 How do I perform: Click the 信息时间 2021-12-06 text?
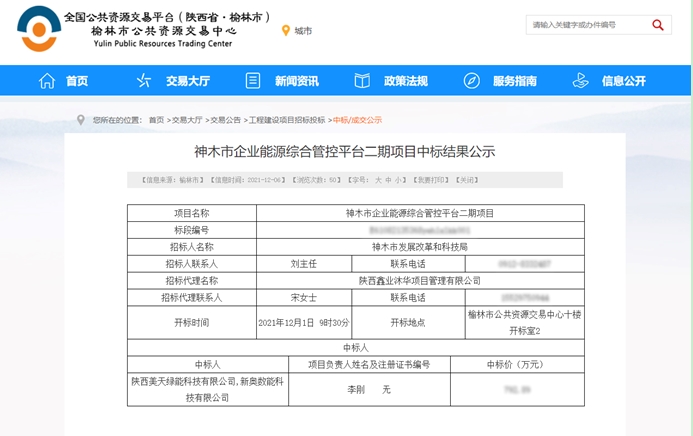point(248,180)
